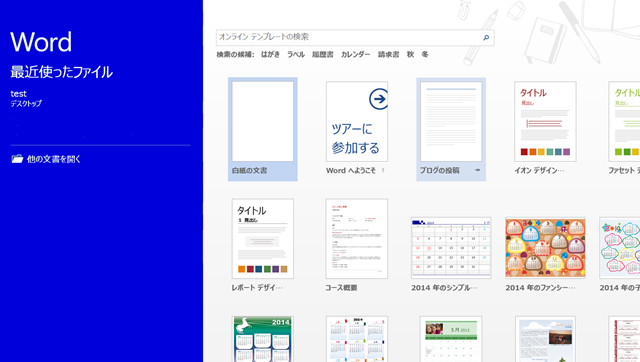Pick the 秋 suggested search

click(410, 54)
